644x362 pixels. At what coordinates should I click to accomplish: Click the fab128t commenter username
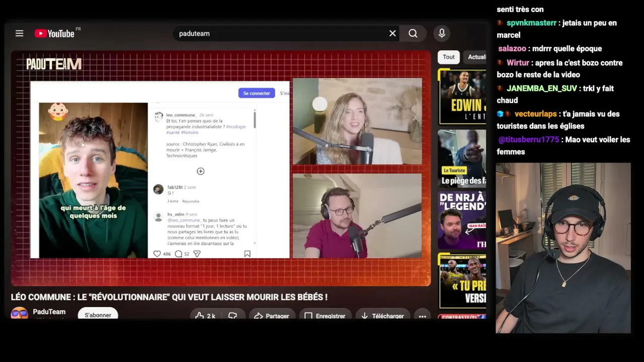[175, 187]
